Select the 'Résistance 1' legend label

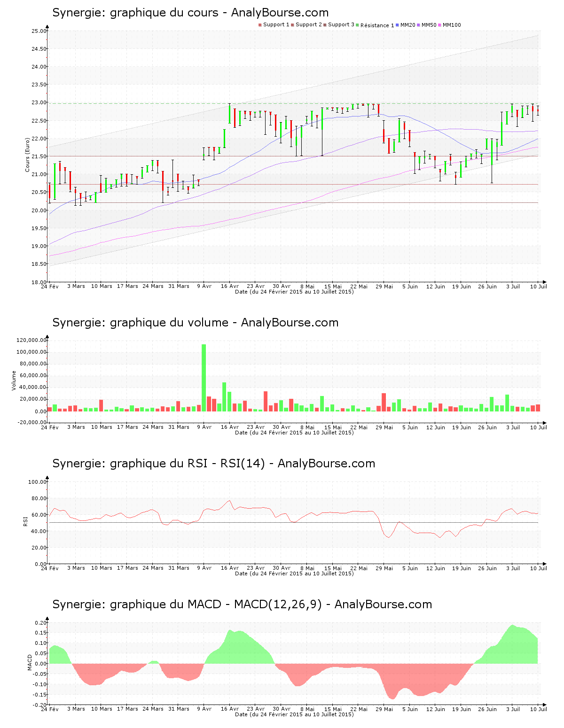tap(377, 25)
